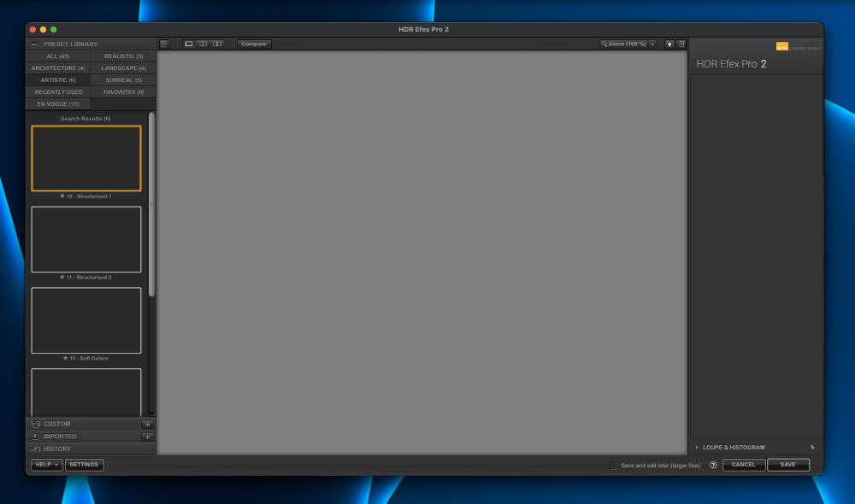Click the star icon beside 10 - Structurized 1
Viewport: 855px width, 504px height.
(x=62, y=196)
